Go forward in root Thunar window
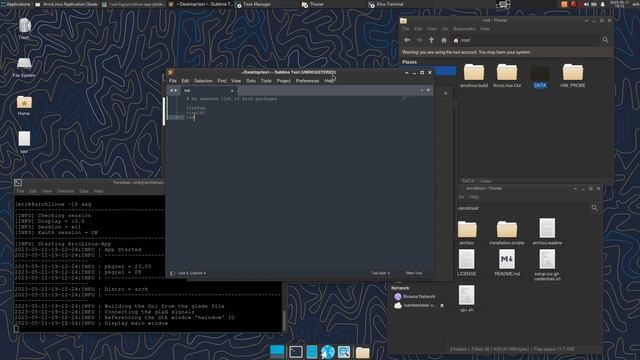Screen dimensions: 640x360 [x=419, y=40]
